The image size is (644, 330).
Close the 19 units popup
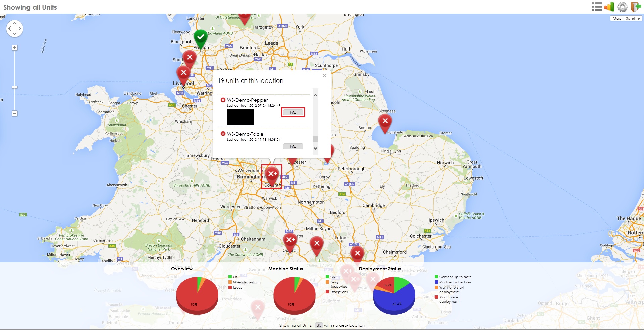(325, 76)
